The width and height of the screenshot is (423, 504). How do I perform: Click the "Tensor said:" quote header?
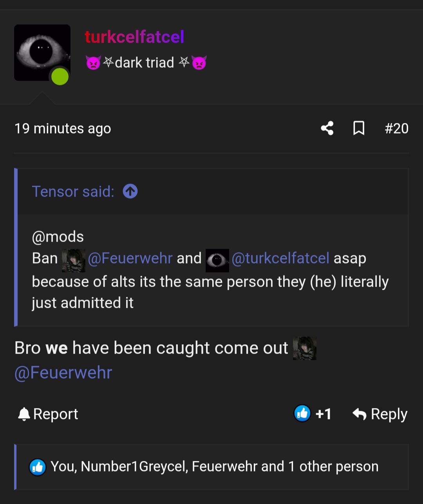point(73,191)
